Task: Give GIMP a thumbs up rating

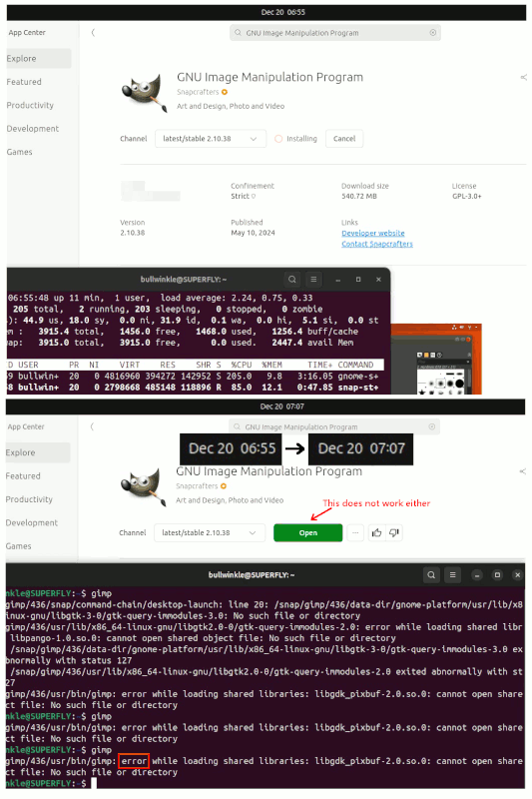Action: [x=376, y=533]
